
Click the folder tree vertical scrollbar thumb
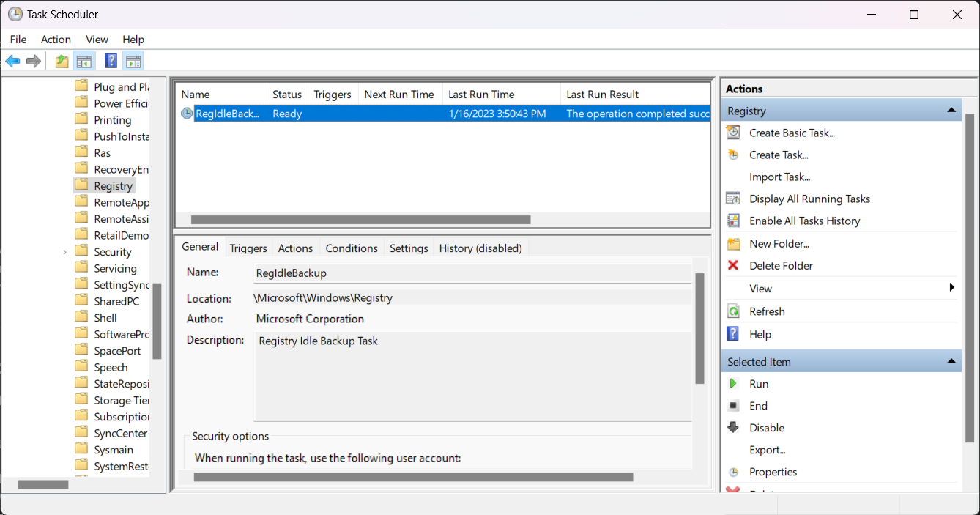coord(157,321)
